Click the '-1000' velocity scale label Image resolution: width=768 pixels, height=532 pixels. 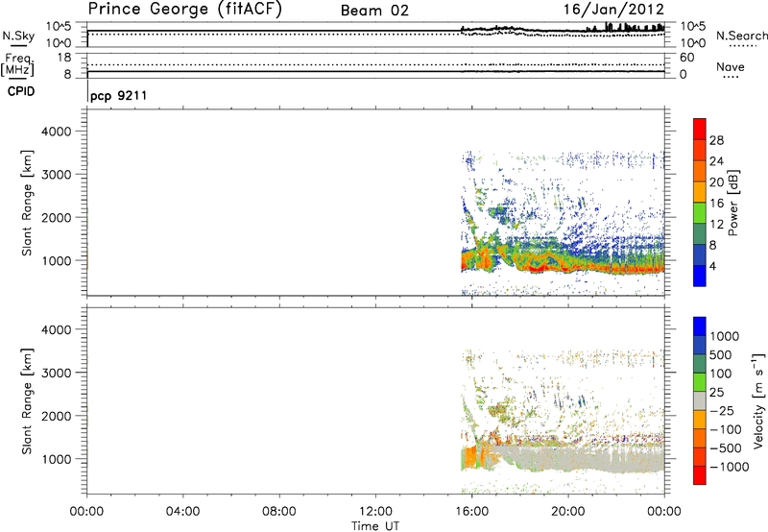[730, 467]
